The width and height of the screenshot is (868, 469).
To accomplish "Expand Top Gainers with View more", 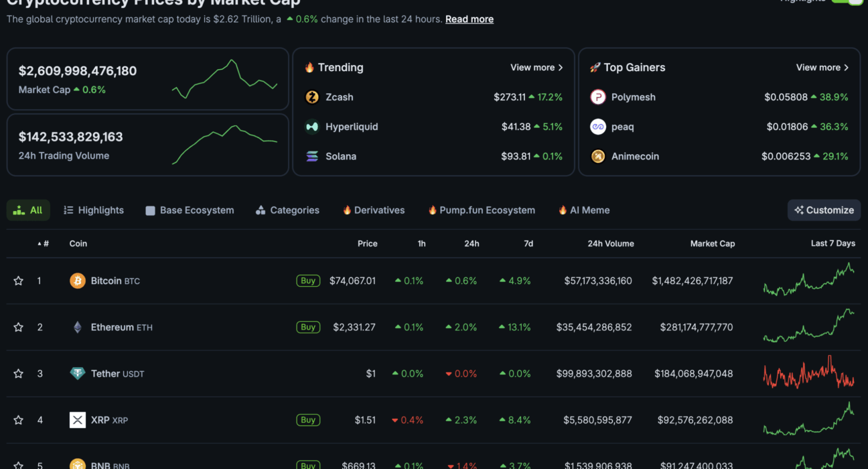I will pos(822,68).
